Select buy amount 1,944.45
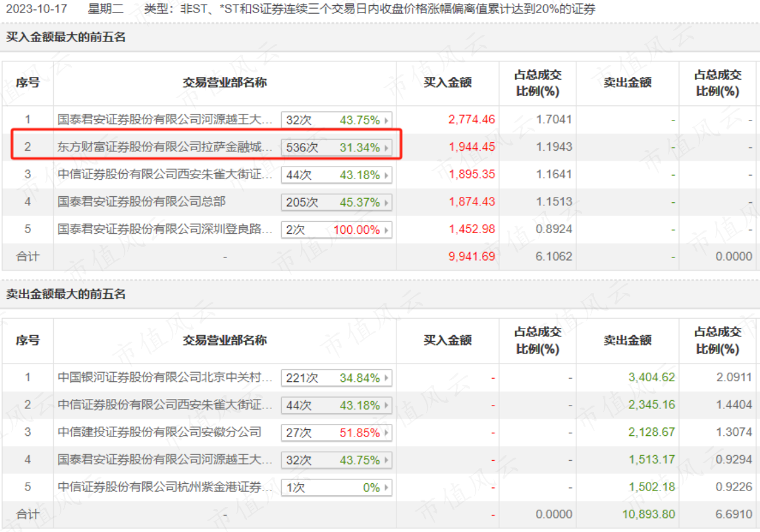The width and height of the screenshot is (760, 532). (x=472, y=147)
